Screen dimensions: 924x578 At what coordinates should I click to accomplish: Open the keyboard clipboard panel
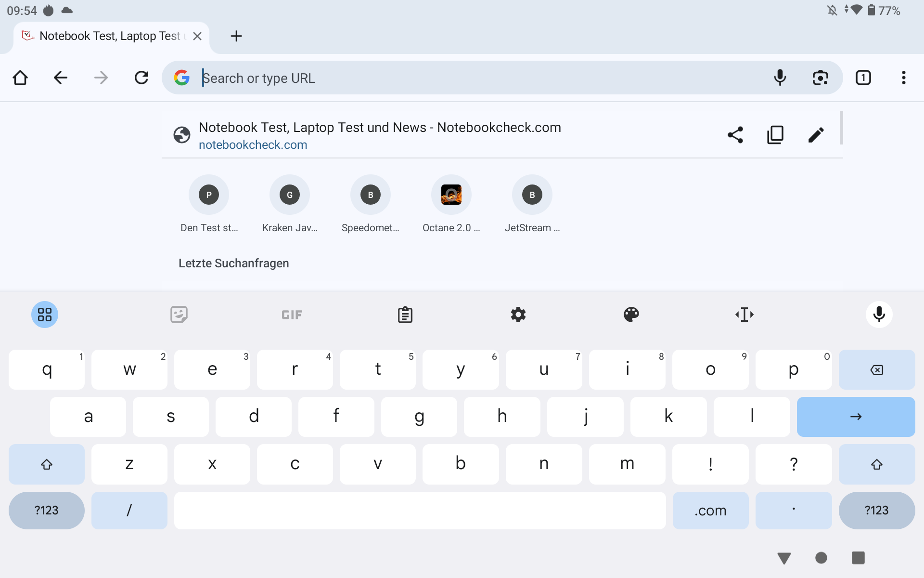[x=405, y=315]
